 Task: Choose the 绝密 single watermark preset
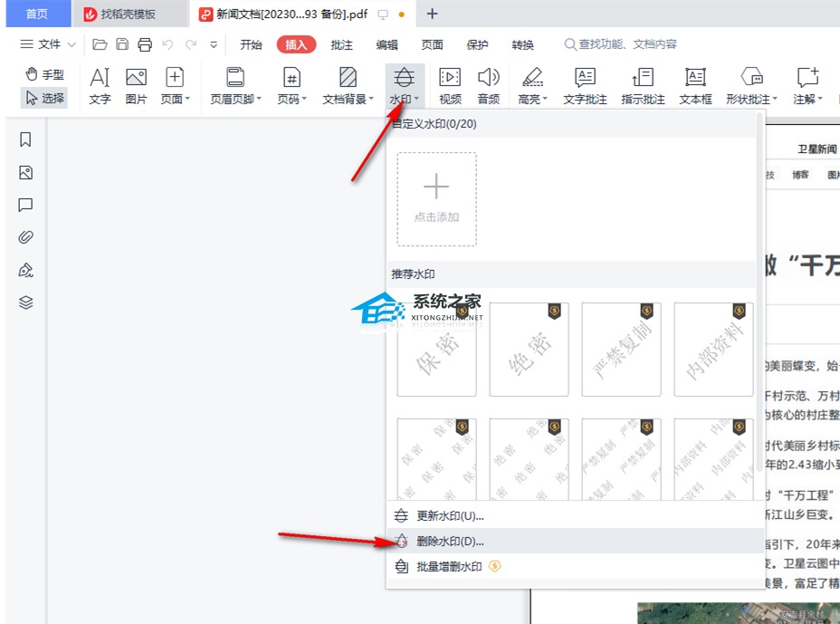[529, 350]
